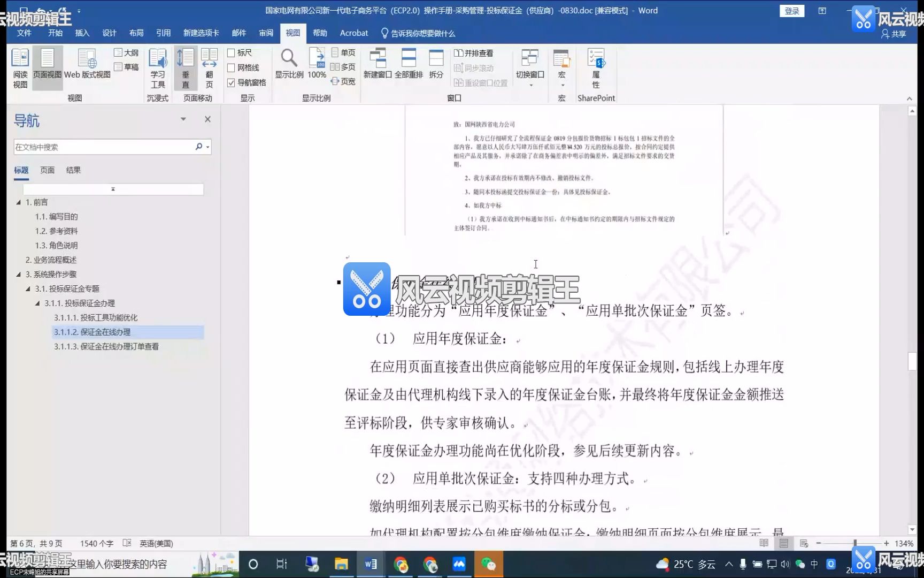Click the zoom slider handle

click(854, 543)
